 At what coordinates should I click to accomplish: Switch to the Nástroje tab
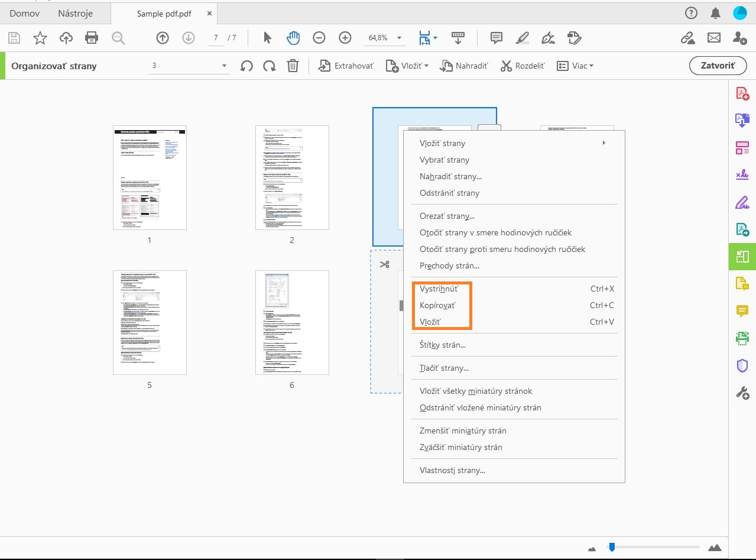coord(75,13)
